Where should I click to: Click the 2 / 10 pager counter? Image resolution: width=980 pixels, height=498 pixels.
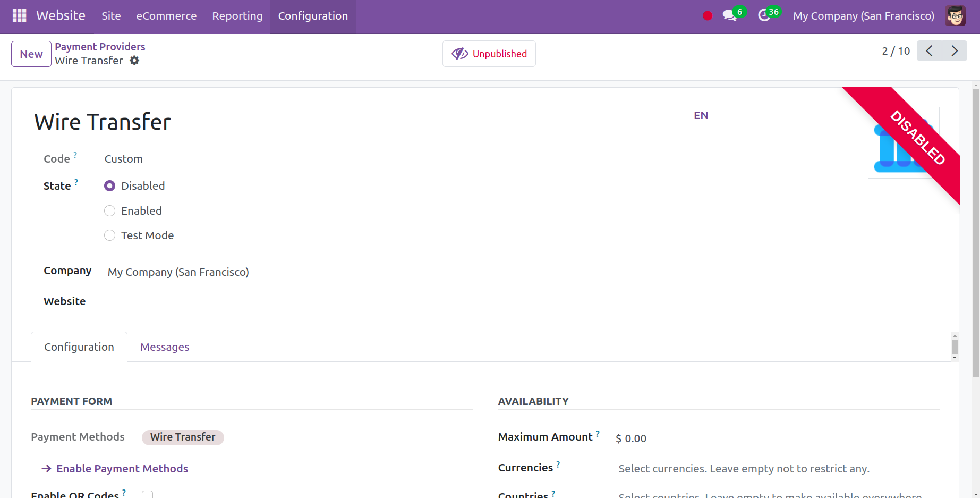(896, 51)
